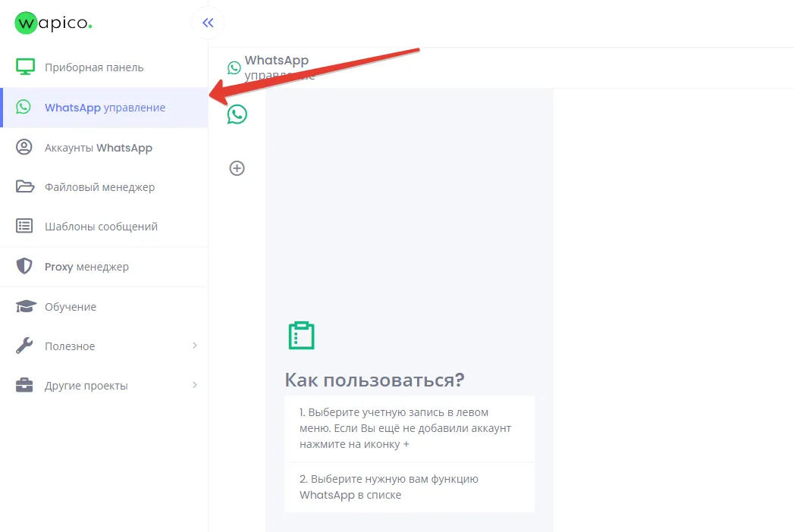This screenshot has height=532, width=794.
Task: Click the Файловый менеджер folder icon
Action: click(x=25, y=186)
